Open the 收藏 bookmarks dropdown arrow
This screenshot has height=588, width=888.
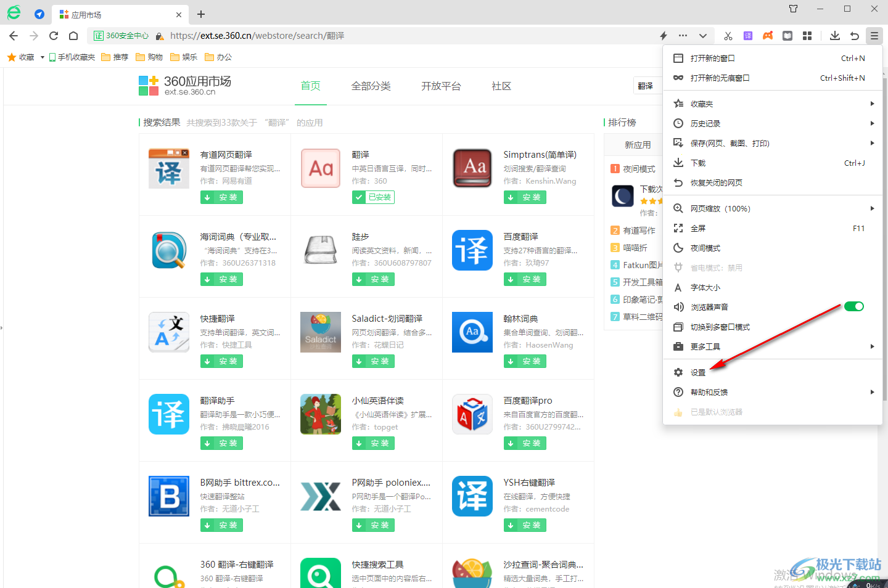[x=42, y=57]
